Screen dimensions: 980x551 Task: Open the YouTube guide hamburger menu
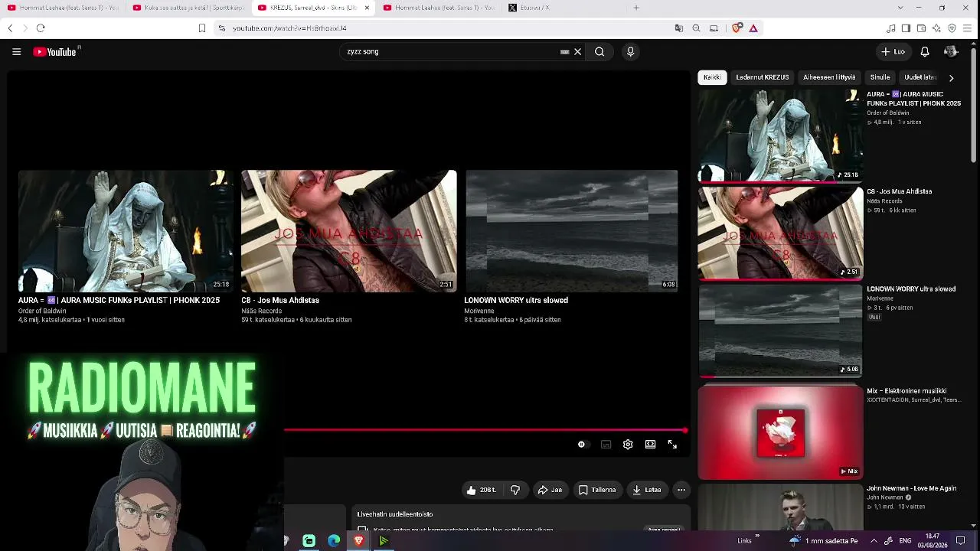16,52
